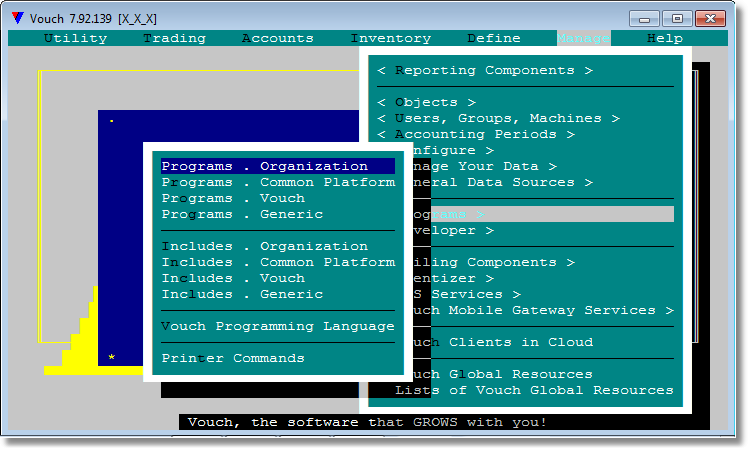The image size is (748, 450).
Task: Open the Trading menu
Action: pos(175,38)
